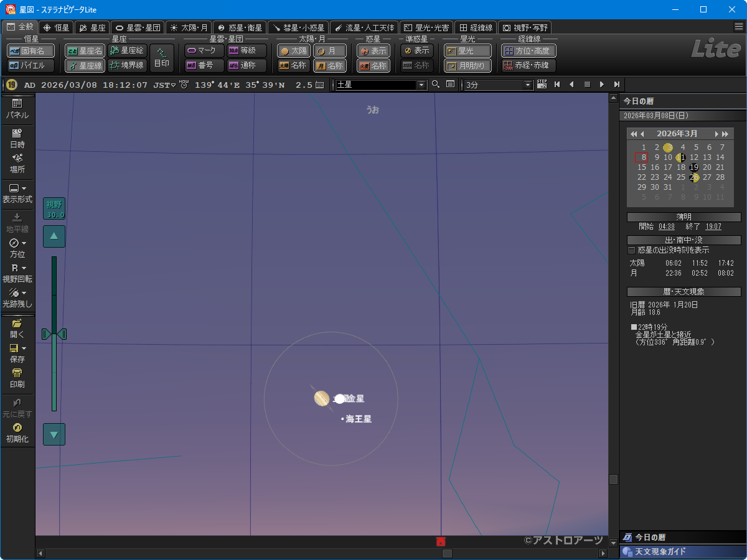The image size is (747, 560).
Task: Click the 天文現象ガイド panel button
Action: (682, 552)
